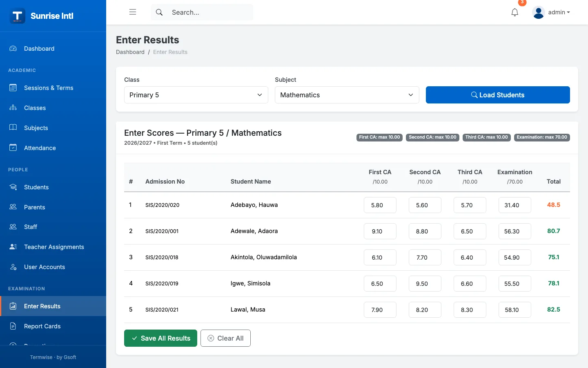Click Adebayo Hauwa's First CA score field
The image size is (588, 368).
pos(380,205)
